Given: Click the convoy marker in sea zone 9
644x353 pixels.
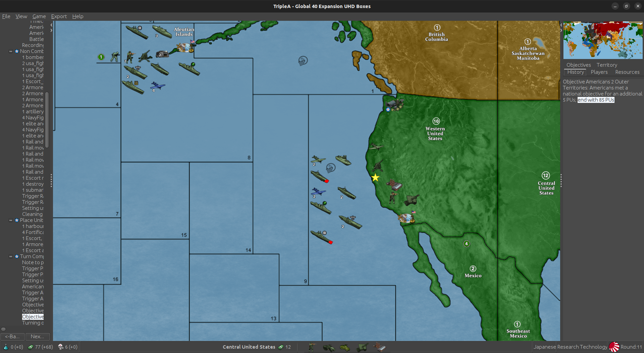Looking at the screenshot, I should (331, 168).
